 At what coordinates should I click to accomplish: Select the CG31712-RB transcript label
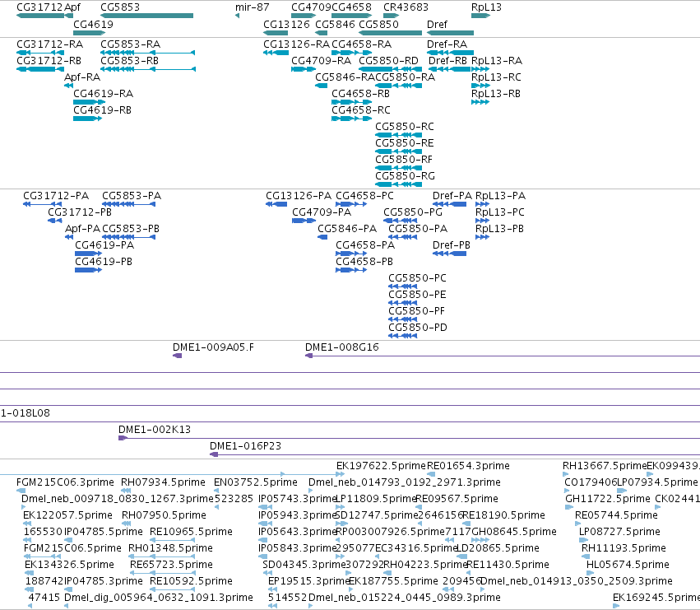[49, 60]
